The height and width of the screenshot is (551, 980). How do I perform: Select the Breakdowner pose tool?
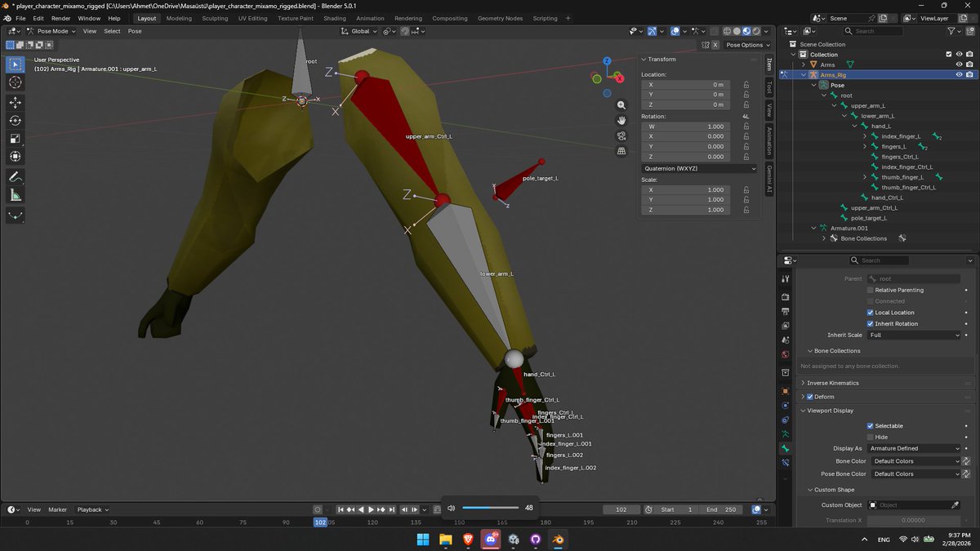(x=16, y=216)
